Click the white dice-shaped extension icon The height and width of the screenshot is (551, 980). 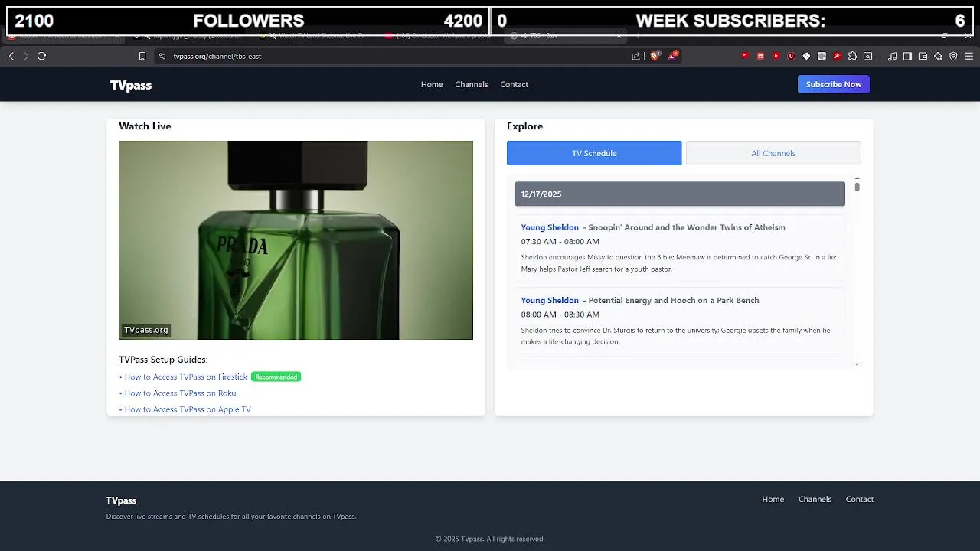coord(806,56)
